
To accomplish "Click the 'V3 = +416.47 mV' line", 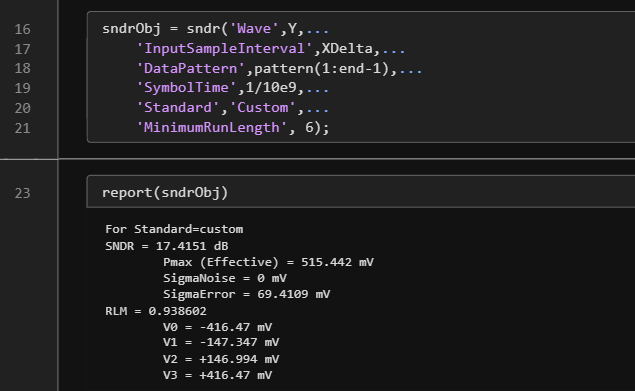I will click(217, 375).
